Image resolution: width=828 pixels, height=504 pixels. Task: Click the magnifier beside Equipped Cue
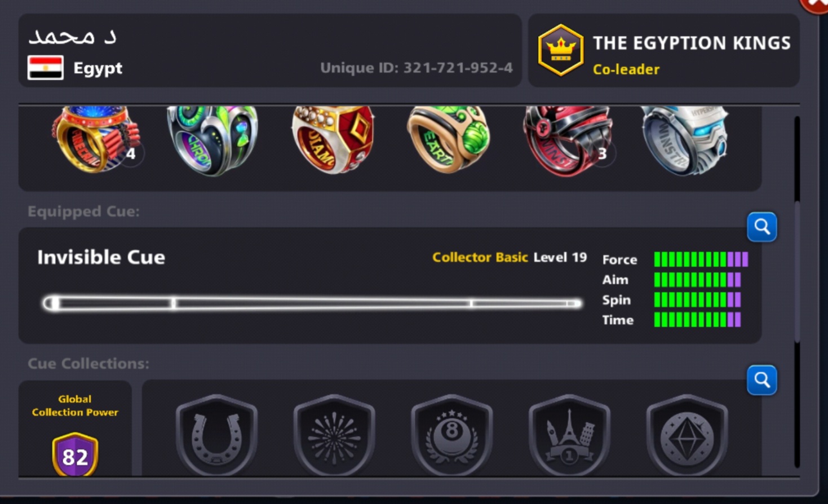point(762,227)
